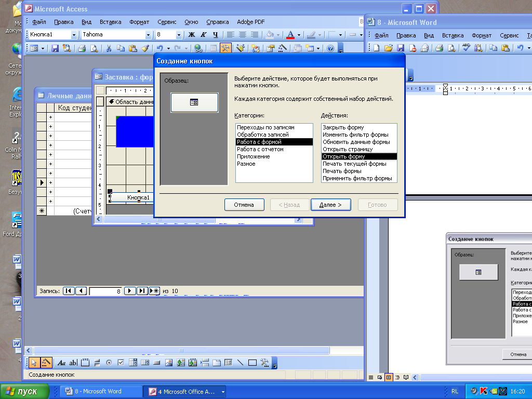
Task: Click Далее > button in wizard
Action: coord(331,205)
